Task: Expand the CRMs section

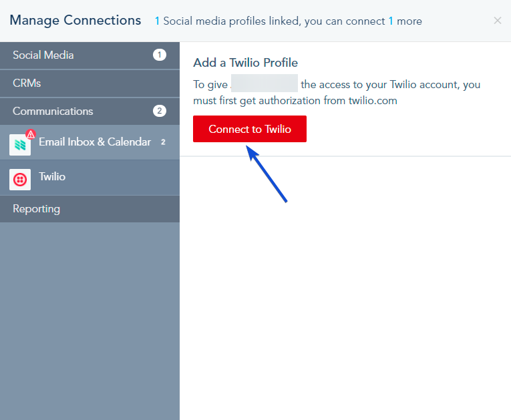Action: (90, 83)
